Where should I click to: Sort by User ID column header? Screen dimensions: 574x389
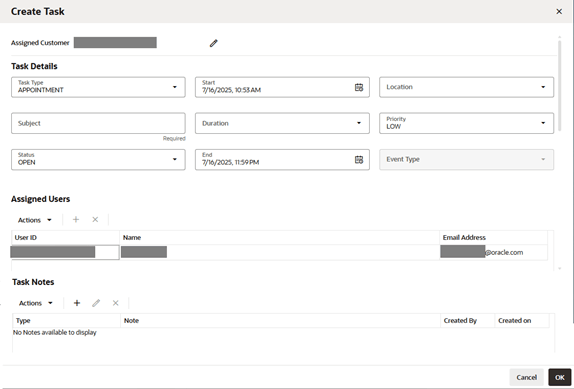tap(65, 237)
